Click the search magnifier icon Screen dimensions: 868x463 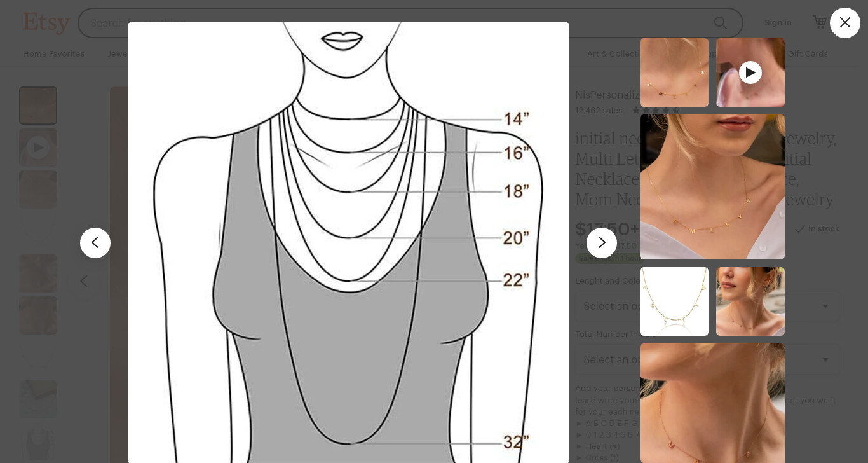(721, 23)
